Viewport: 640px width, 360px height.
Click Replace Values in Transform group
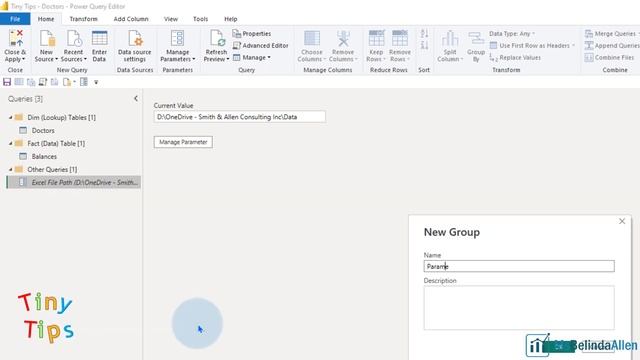pyautogui.click(x=515, y=58)
